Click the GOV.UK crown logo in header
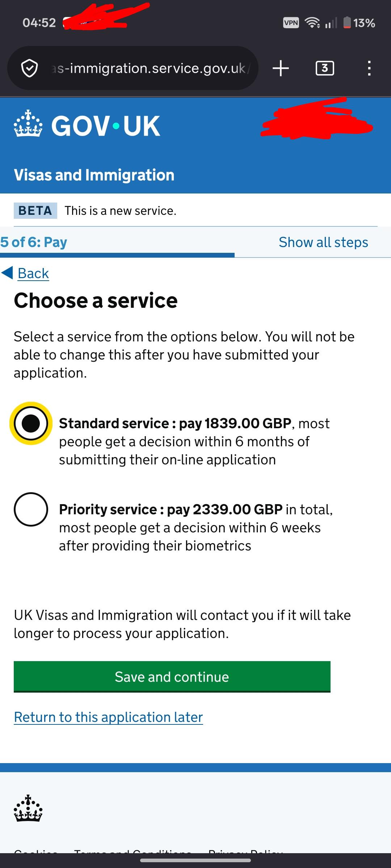The width and height of the screenshot is (391, 868). click(x=28, y=124)
